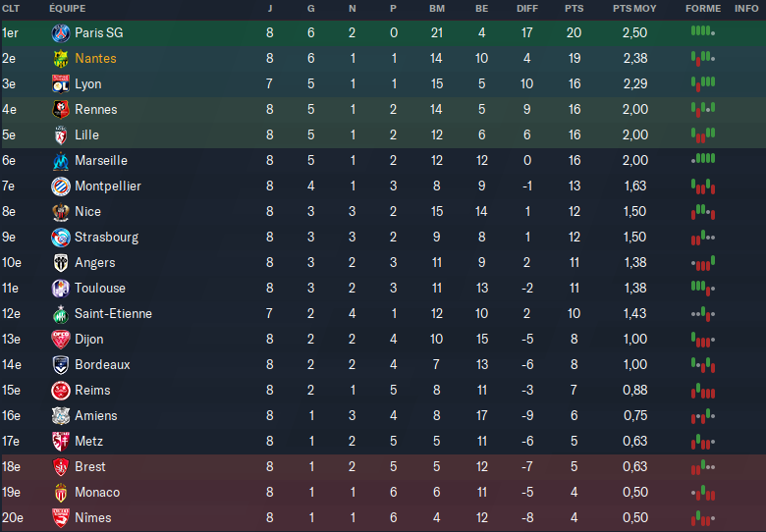Click Brest recent form indicator
Viewport: 766px width, 532px height.
click(x=702, y=467)
